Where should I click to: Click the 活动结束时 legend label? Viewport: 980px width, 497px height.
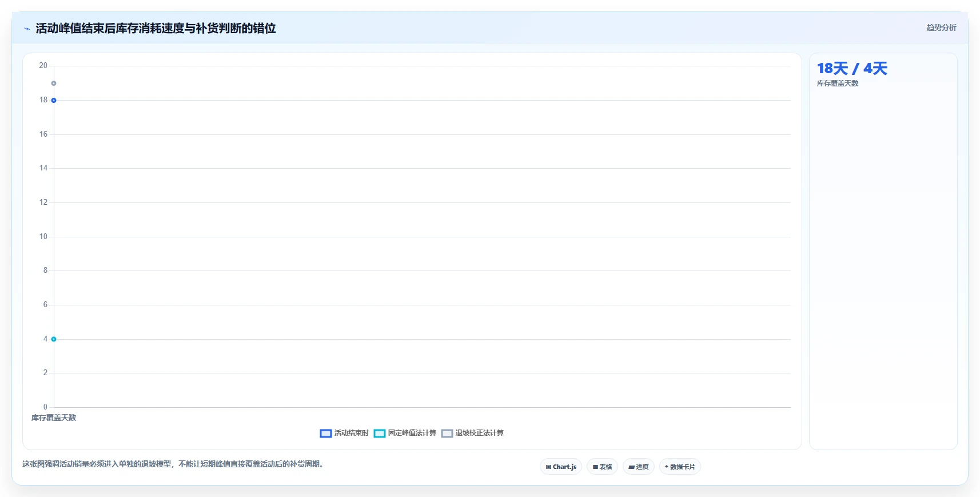coord(352,433)
